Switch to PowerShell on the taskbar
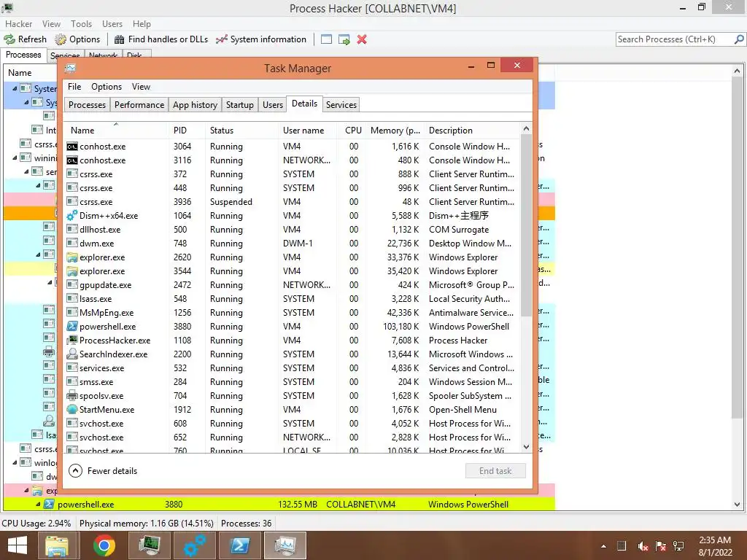Screen dimensions: 747x560 coord(239,545)
